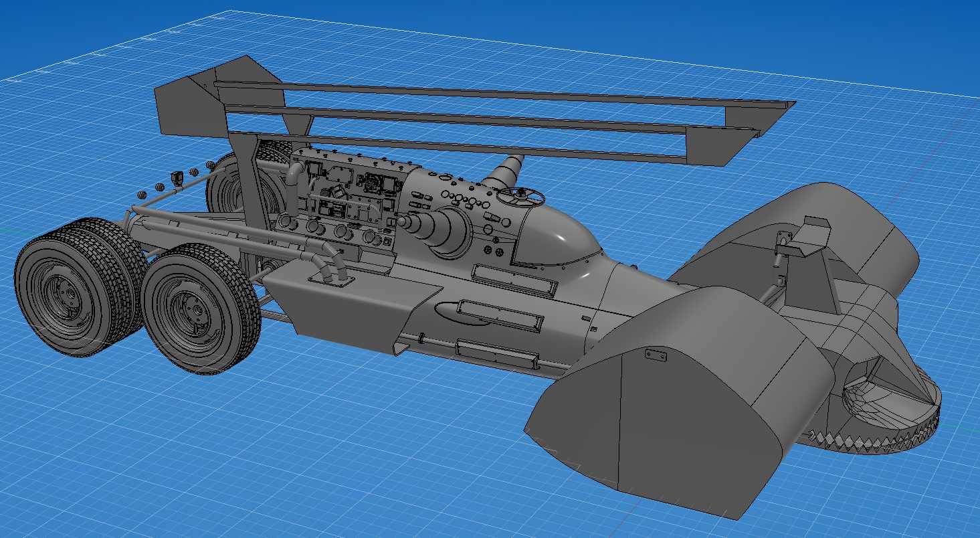Click the small plate on the front-left fender
This screenshot has height=538, width=980.
[656, 355]
